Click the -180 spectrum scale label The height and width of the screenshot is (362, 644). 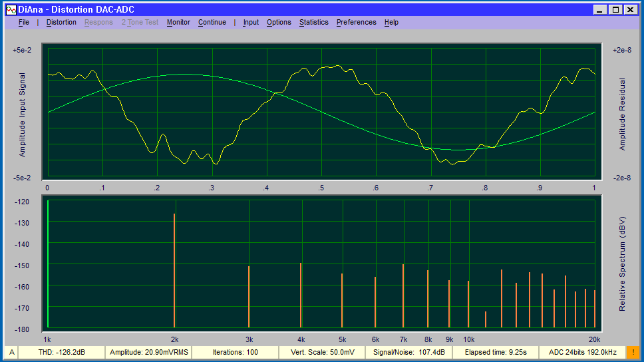(22, 329)
